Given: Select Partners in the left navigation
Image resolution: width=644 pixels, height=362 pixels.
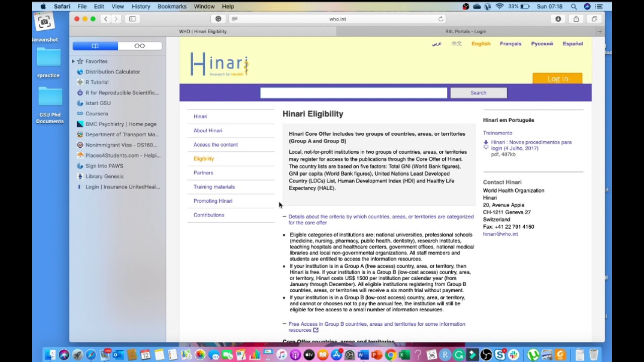Looking at the screenshot, I should click(203, 172).
